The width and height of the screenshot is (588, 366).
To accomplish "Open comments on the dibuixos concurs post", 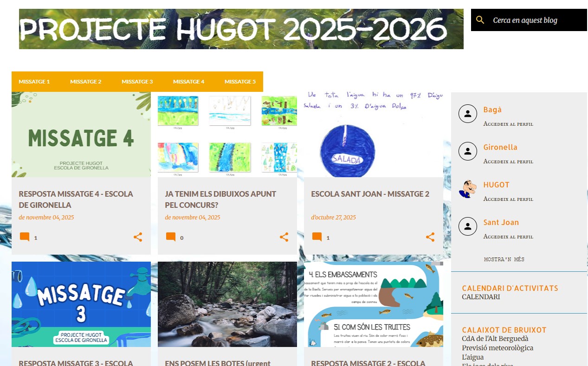I will tap(171, 238).
